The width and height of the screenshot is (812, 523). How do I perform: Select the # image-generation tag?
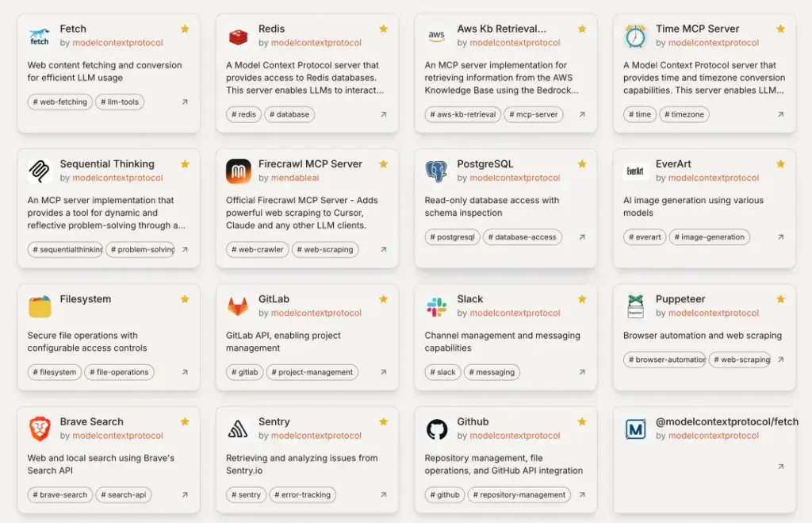(709, 237)
